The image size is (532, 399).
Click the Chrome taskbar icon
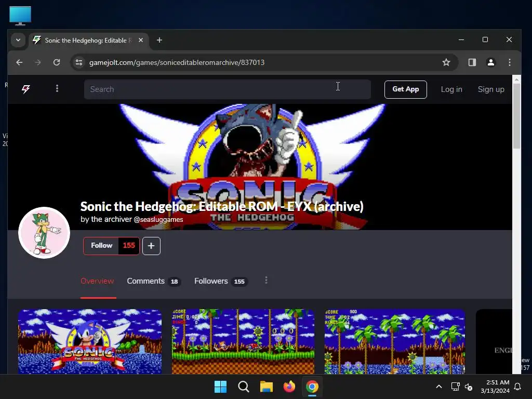click(x=312, y=387)
